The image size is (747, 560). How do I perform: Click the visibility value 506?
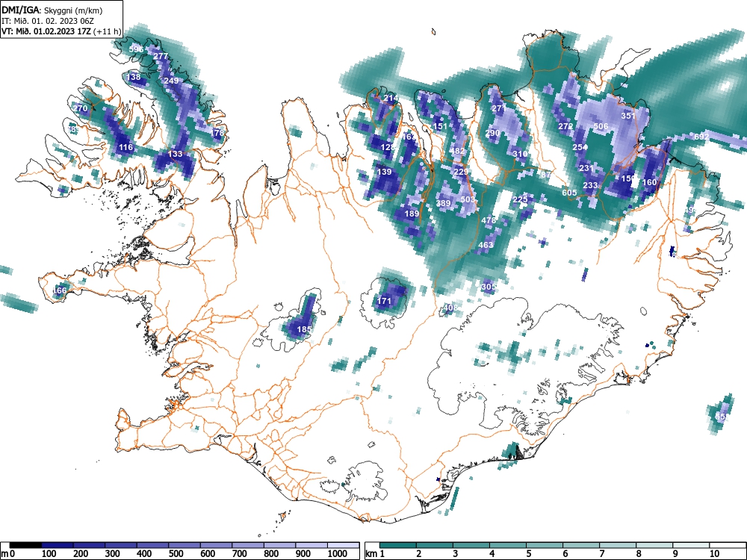point(601,126)
